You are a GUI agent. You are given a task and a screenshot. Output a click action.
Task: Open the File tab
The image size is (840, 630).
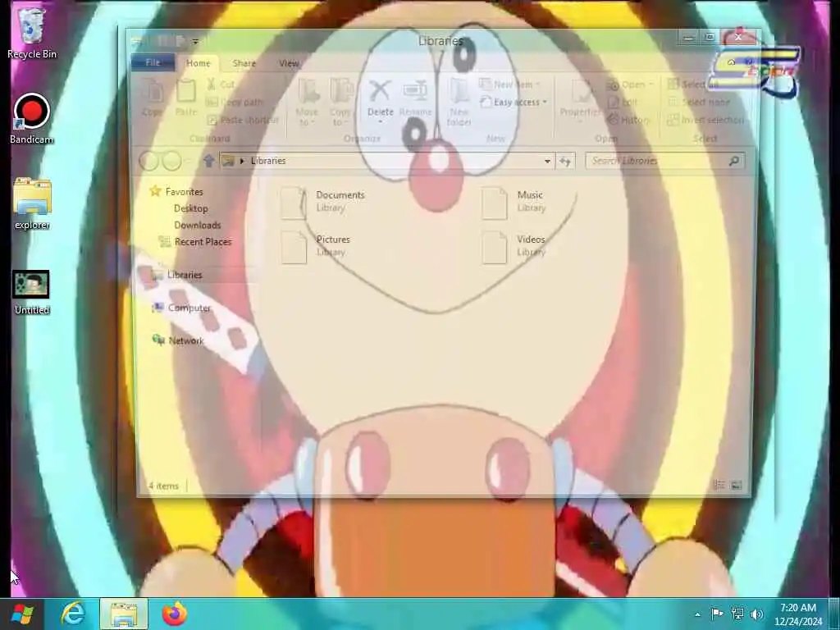pyautogui.click(x=153, y=62)
